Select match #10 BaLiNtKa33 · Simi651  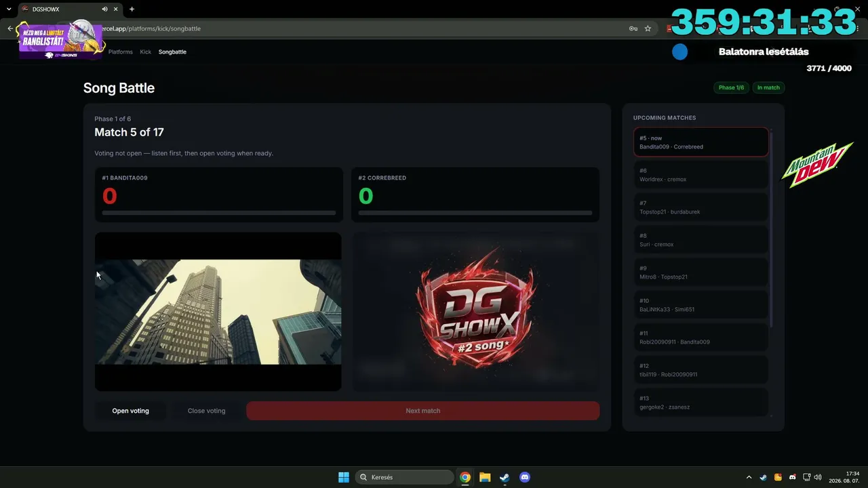[x=701, y=305]
